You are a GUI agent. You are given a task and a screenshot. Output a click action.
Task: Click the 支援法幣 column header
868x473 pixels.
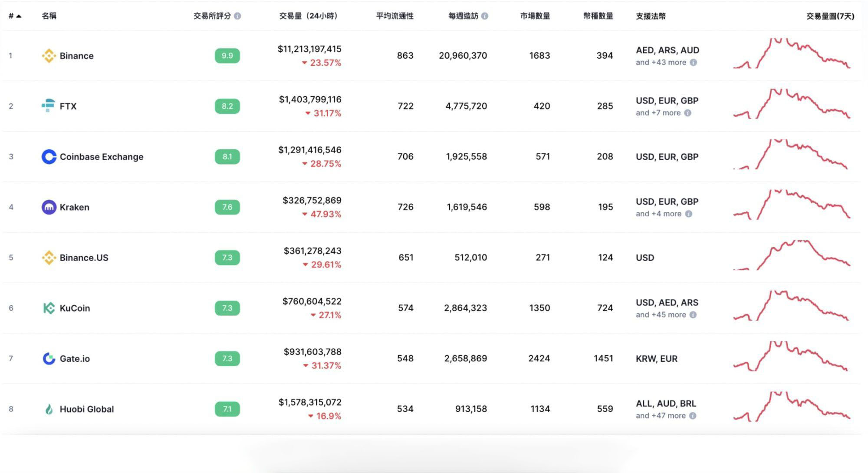[651, 16]
